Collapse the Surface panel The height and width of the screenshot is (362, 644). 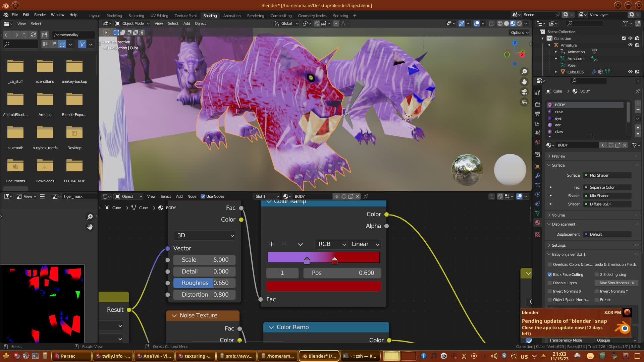(558, 165)
